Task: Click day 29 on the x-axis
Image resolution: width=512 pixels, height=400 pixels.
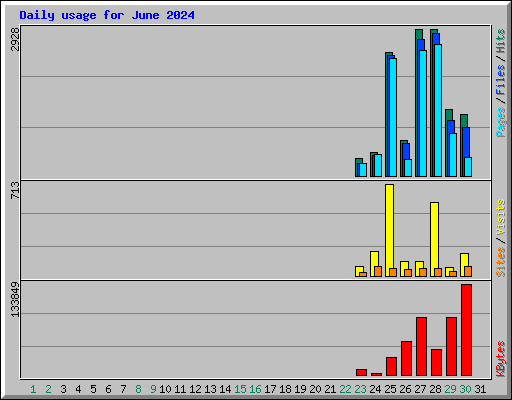Action: click(450, 389)
